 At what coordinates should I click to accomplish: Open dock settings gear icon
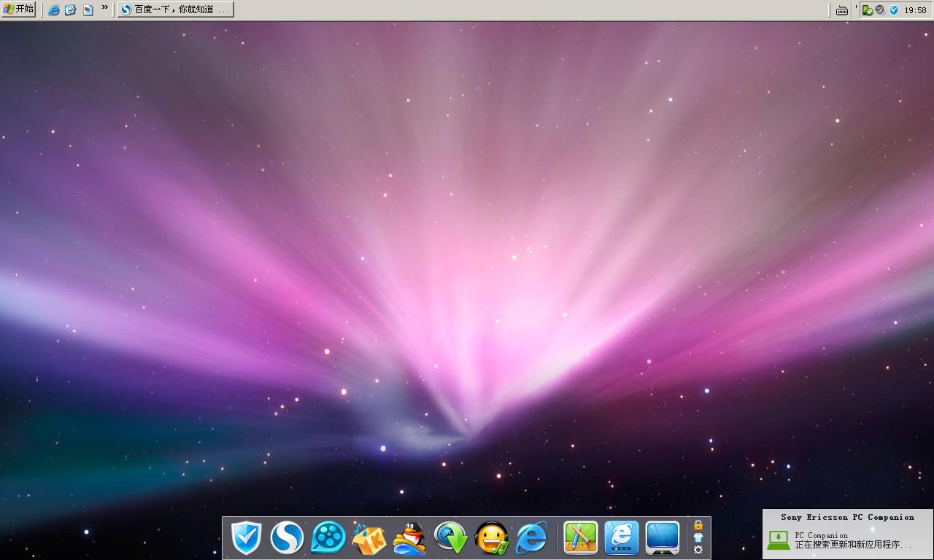pos(698,550)
